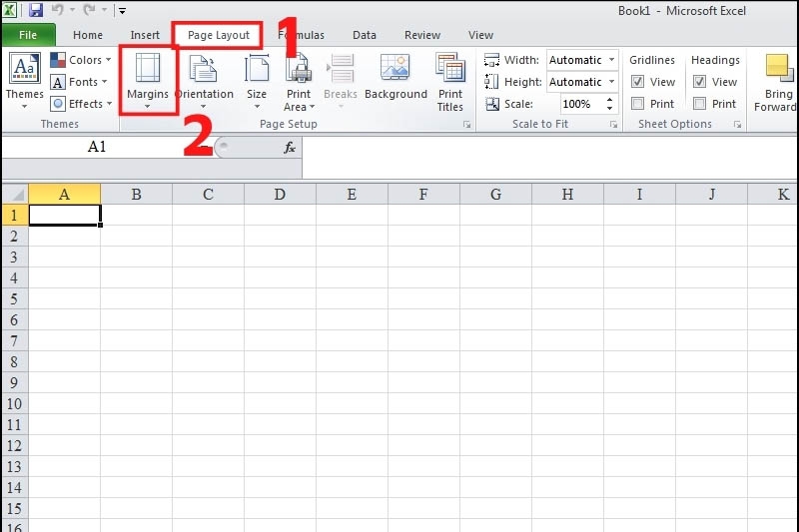Click the Save icon in quick access toolbar
The height and width of the screenshot is (532, 799).
click(35, 10)
